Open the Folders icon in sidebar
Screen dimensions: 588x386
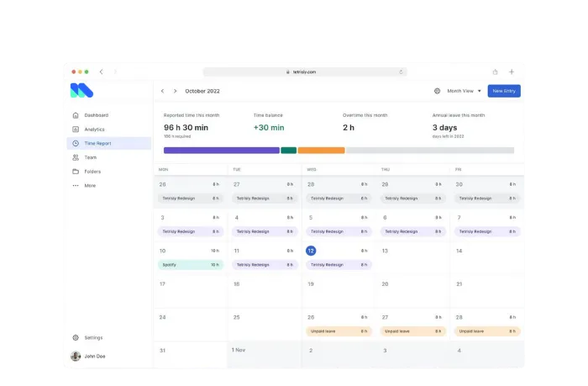pos(76,172)
